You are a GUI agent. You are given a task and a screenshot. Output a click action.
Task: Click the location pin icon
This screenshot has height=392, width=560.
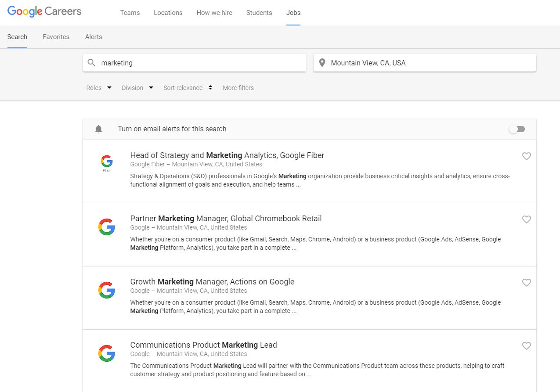[x=322, y=63]
